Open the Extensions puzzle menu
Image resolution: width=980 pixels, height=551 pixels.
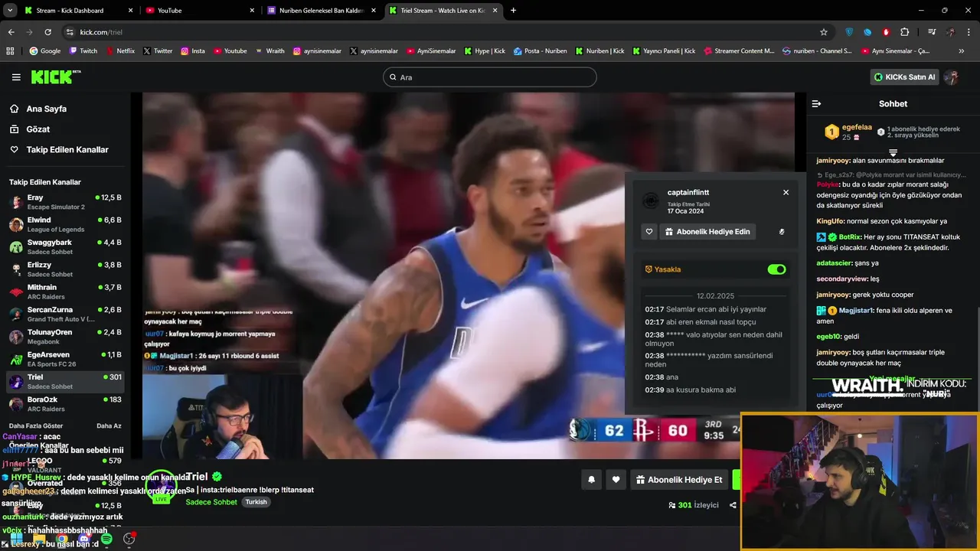[905, 32]
